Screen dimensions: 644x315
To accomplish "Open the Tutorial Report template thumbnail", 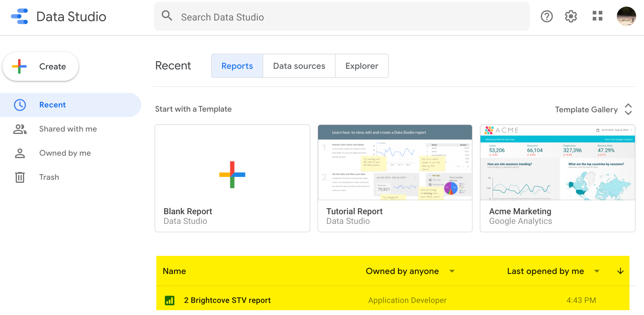I will coord(395,162).
